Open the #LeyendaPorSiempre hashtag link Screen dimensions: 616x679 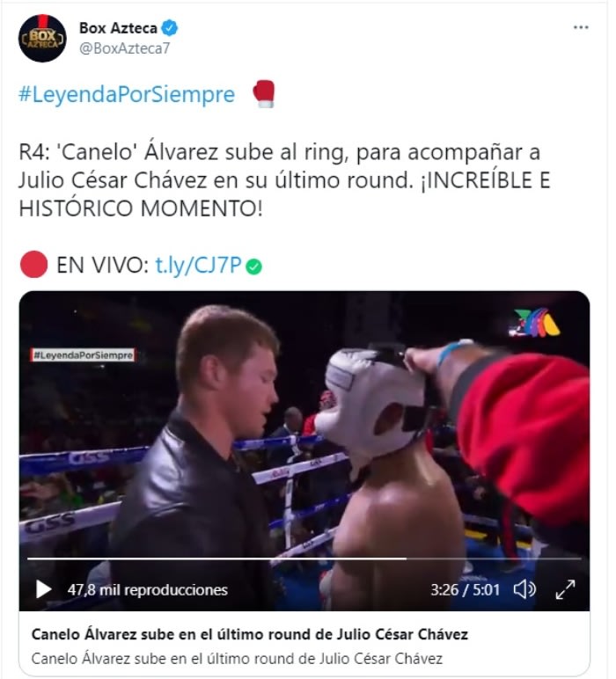(x=127, y=94)
